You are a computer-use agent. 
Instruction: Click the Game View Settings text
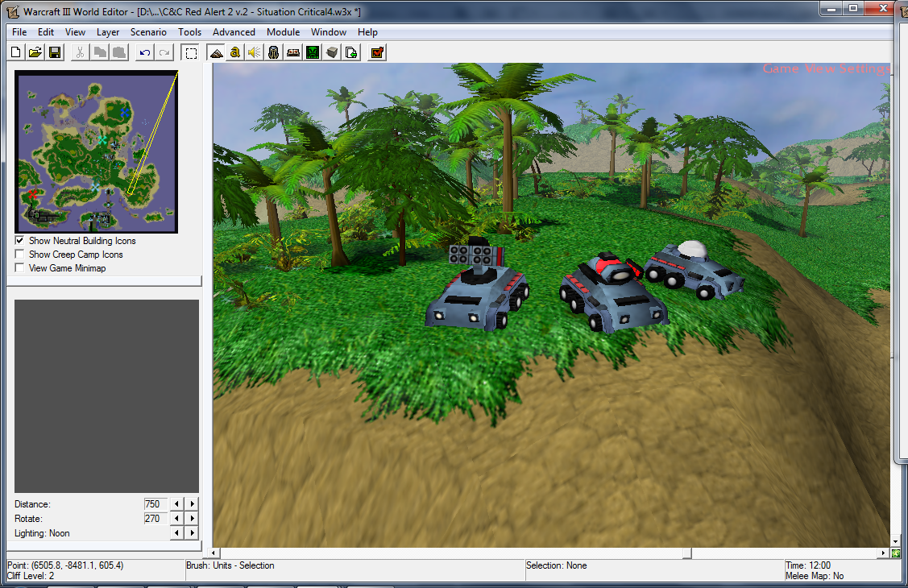pos(826,68)
